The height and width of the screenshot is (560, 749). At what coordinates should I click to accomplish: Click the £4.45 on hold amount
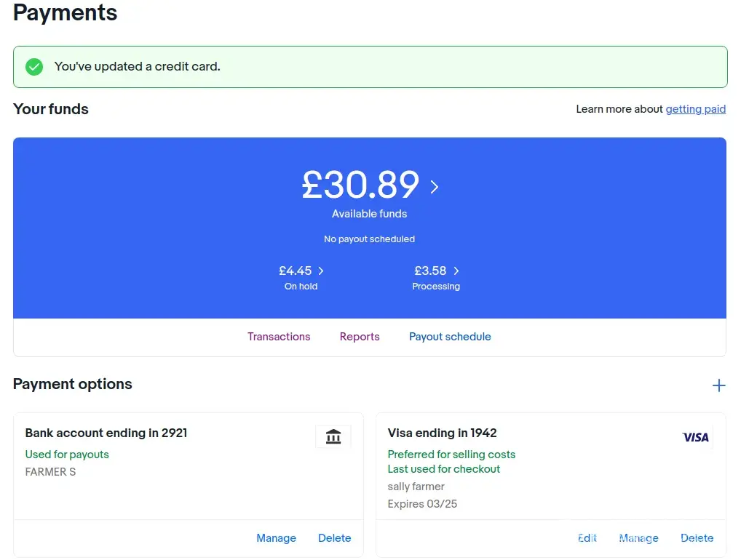click(295, 271)
